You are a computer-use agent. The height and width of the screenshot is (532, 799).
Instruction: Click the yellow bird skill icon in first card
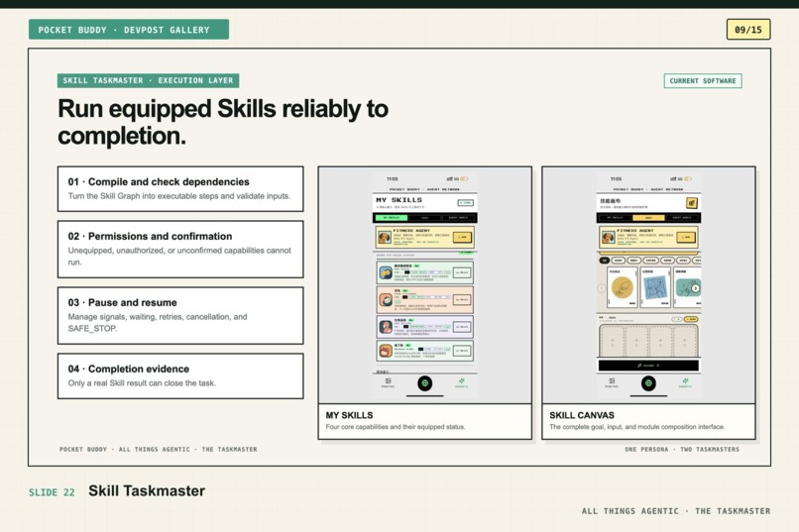click(x=386, y=272)
